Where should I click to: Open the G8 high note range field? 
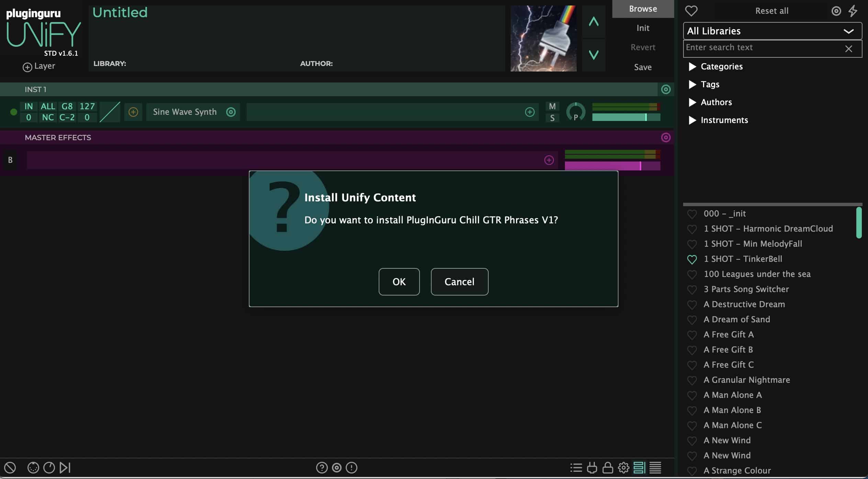pos(67,107)
